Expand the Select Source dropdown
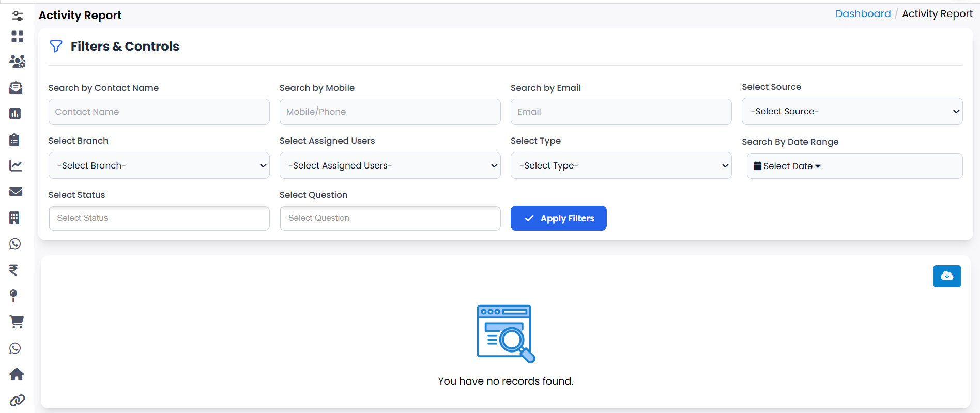 [x=851, y=111]
